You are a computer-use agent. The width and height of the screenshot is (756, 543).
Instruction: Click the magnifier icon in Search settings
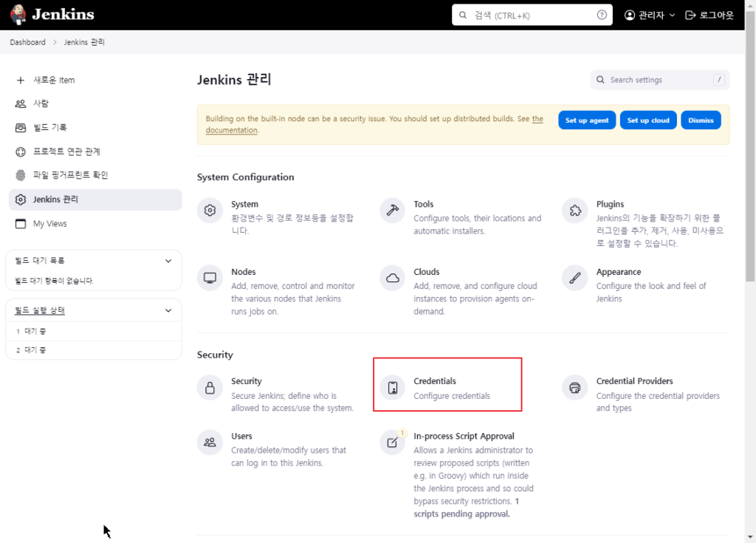pyautogui.click(x=600, y=80)
